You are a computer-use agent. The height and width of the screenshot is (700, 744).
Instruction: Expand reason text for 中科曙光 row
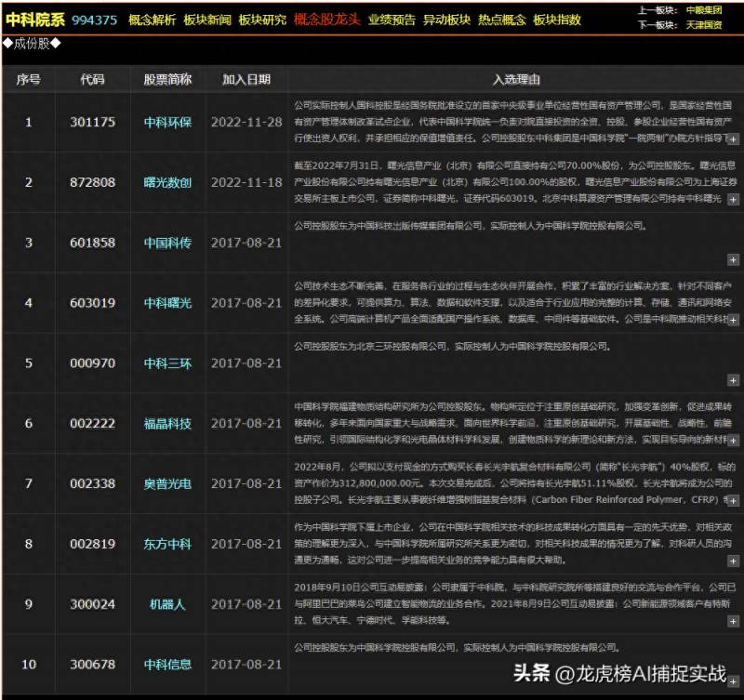(x=733, y=320)
